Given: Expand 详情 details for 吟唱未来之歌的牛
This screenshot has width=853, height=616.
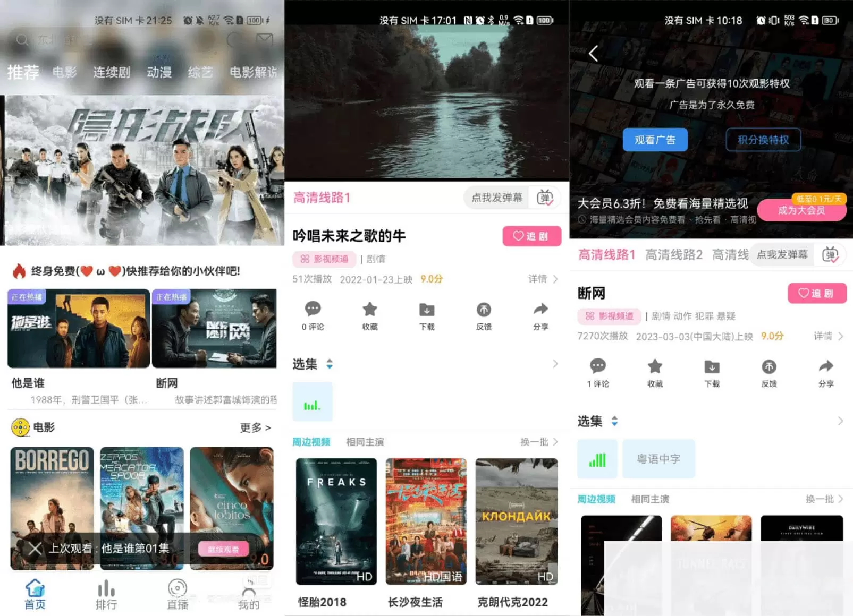Looking at the screenshot, I should coord(543,279).
